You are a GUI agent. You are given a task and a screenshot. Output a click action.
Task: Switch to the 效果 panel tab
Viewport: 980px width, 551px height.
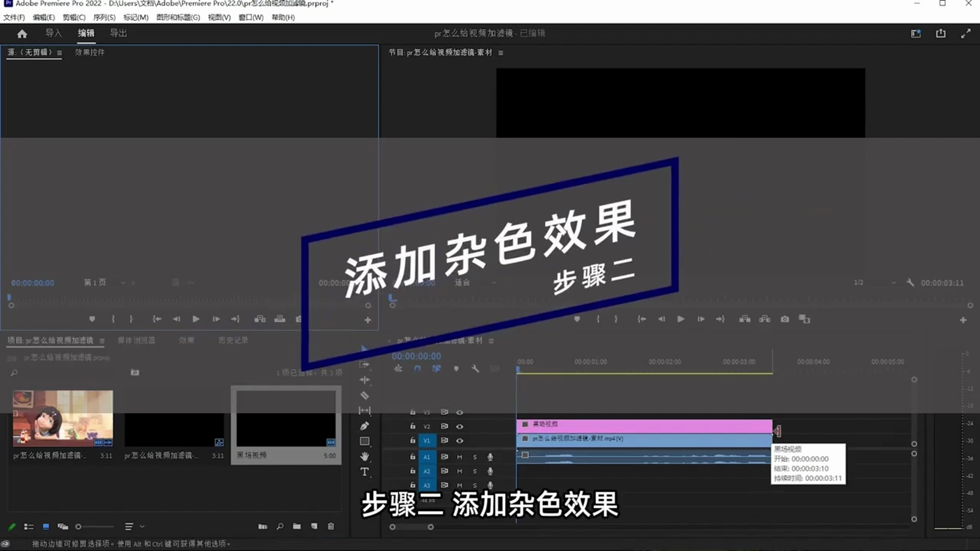point(186,340)
